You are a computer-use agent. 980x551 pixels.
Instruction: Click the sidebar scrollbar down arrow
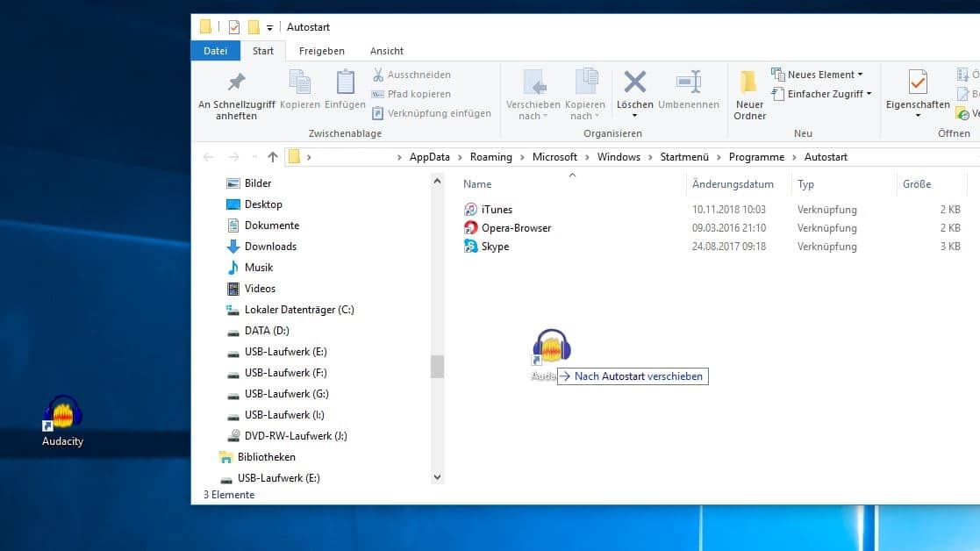(437, 476)
